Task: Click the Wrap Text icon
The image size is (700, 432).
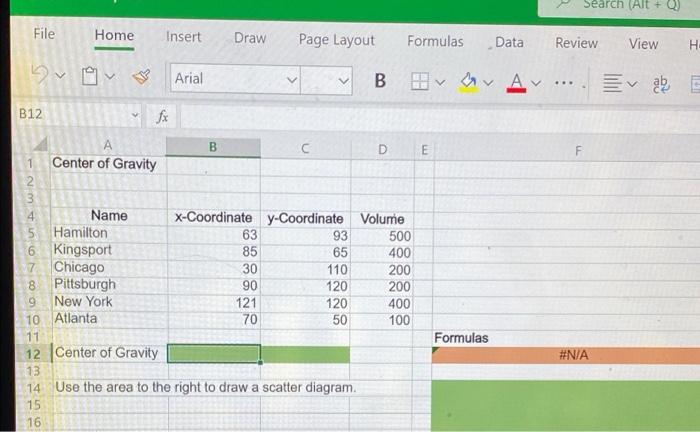Action: [x=661, y=84]
